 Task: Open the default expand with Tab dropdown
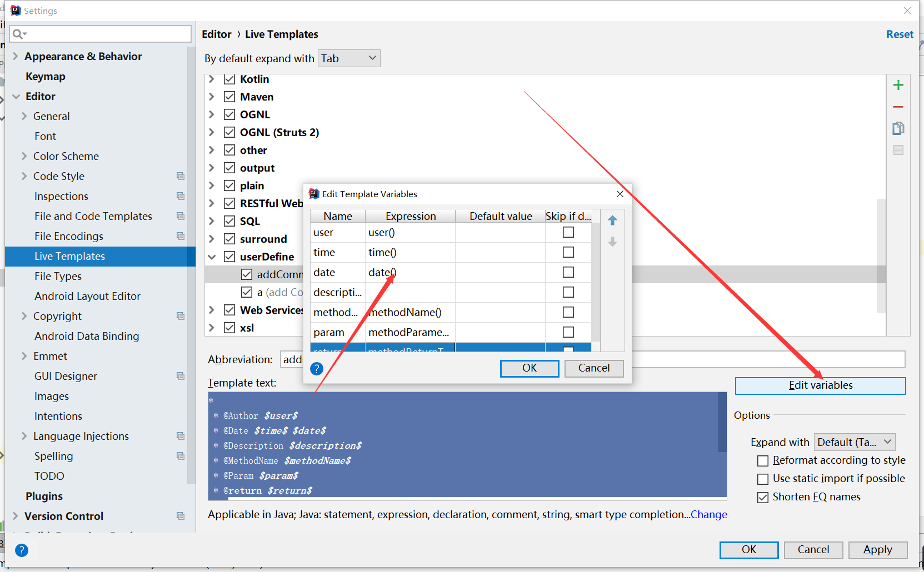point(349,58)
